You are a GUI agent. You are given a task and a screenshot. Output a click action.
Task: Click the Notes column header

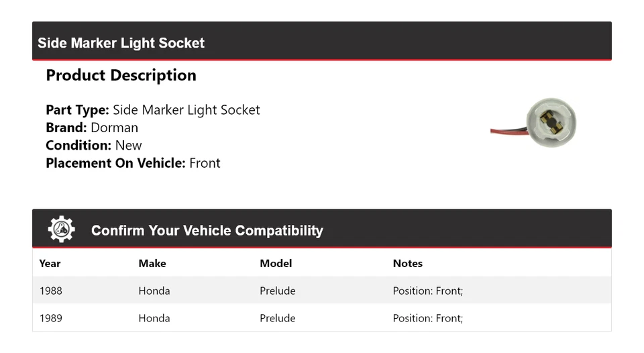pos(407,264)
